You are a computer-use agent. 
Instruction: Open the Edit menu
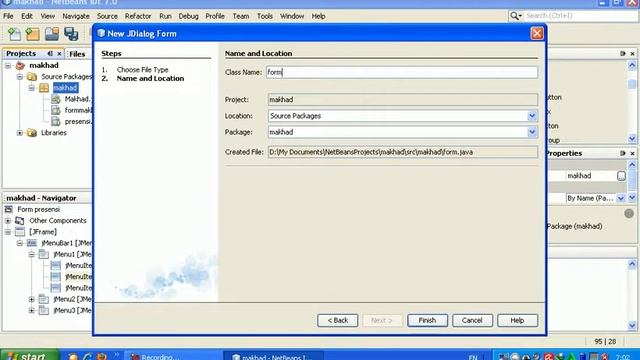pyautogui.click(x=27, y=16)
